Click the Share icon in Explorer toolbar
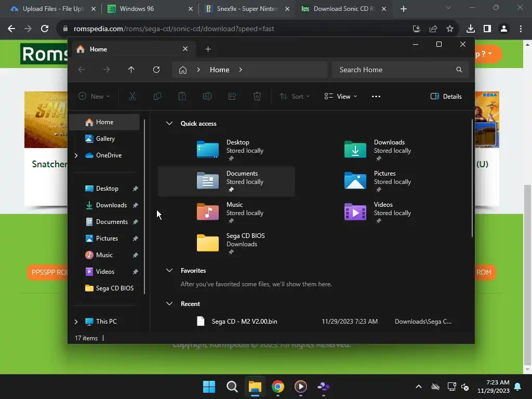The image size is (532, 399). (232, 96)
